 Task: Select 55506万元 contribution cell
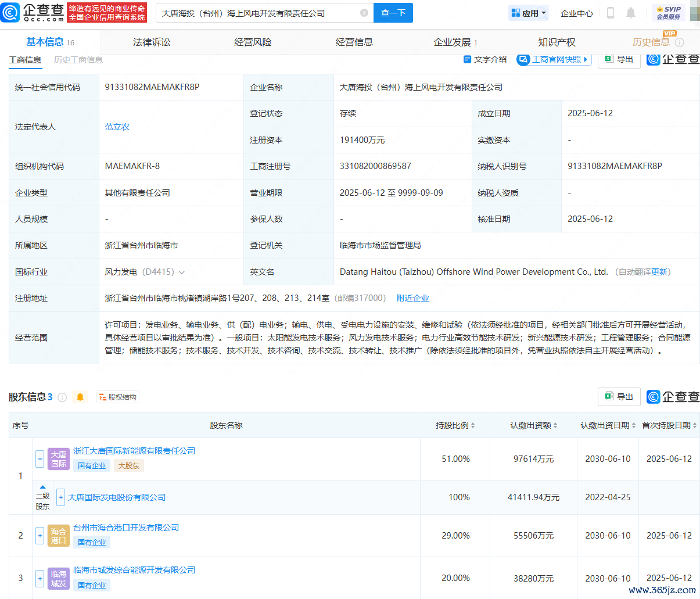click(x=534, y=536)
